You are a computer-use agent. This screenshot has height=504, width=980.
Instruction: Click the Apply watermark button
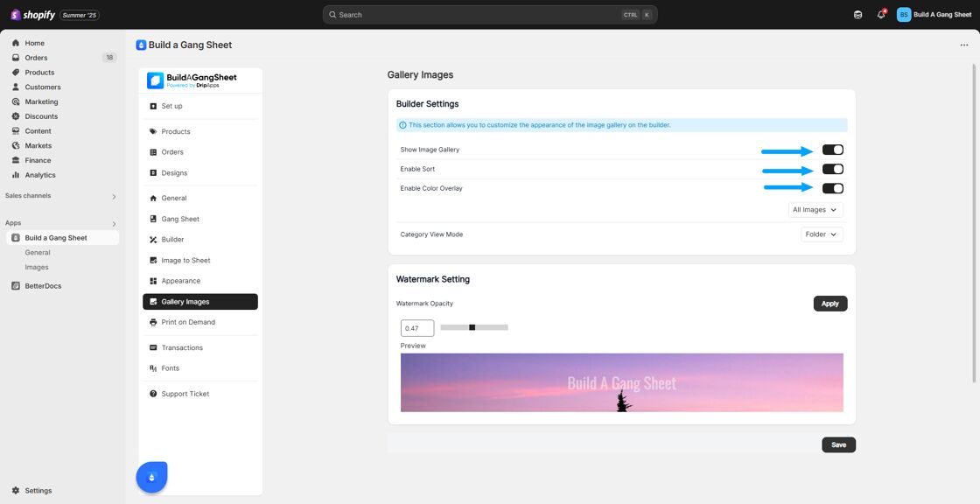tap(830, 304)
